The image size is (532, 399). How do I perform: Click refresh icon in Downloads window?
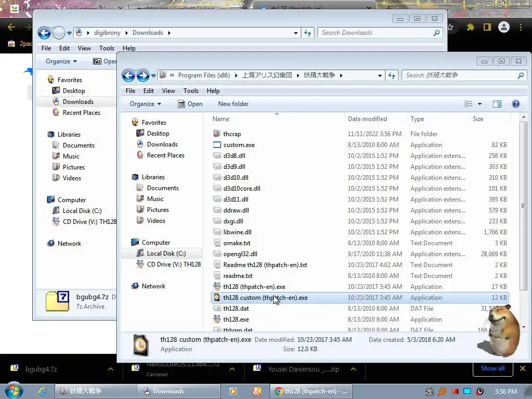308,33
